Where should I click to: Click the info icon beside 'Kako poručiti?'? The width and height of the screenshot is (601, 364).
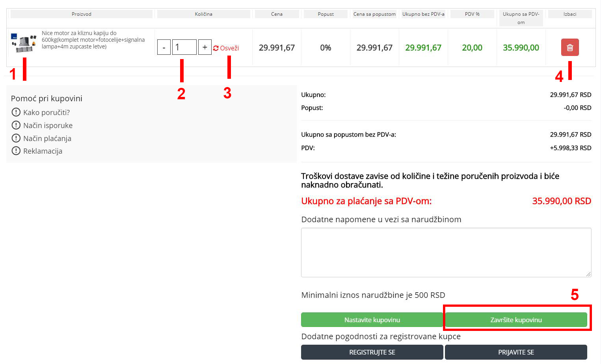(x=16, y=112)
